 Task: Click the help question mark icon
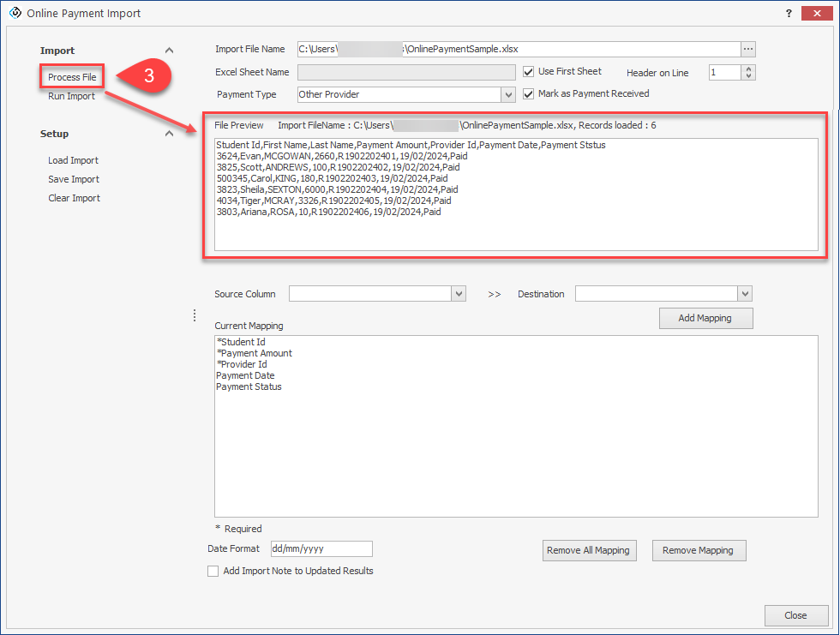pos(789,13)
